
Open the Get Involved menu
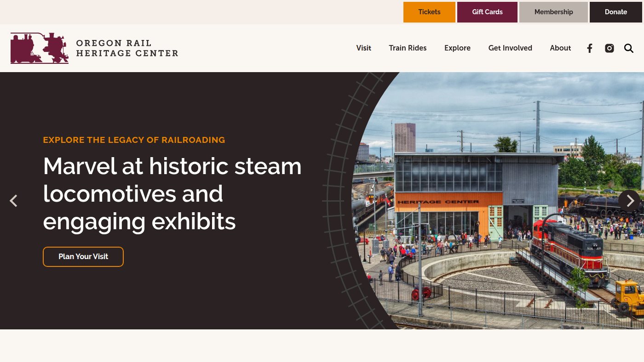pyautogui.click(x=510, y=48)
